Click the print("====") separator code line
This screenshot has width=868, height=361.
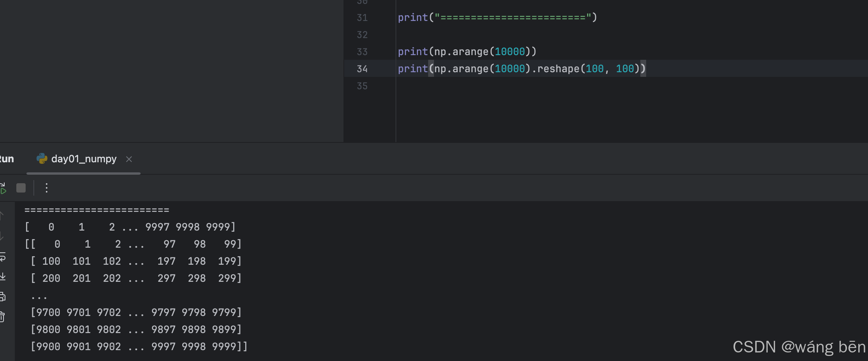coord(497,17)
